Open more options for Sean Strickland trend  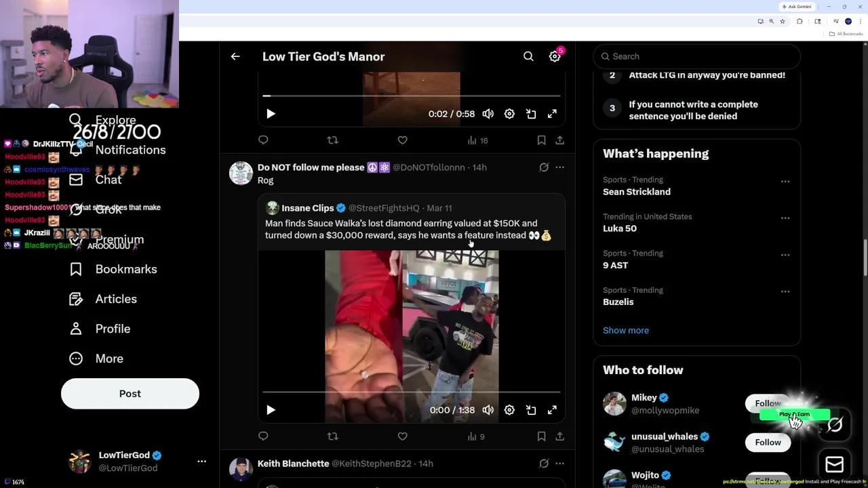[785, 182]
